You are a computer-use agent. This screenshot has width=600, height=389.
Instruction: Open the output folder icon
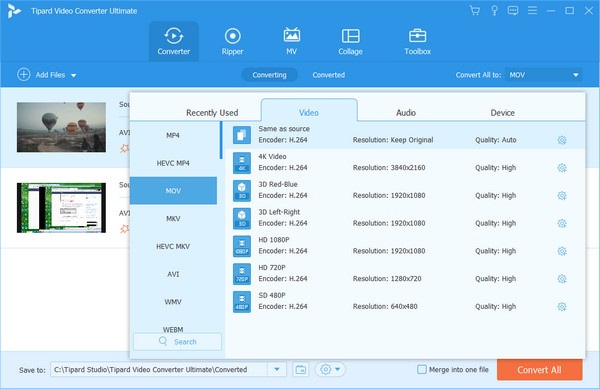(x=301, y=369)
